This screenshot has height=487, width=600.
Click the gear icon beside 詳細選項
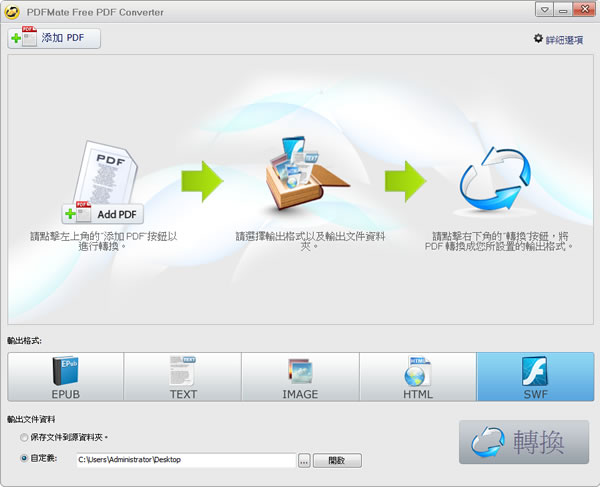pos(538,38)
